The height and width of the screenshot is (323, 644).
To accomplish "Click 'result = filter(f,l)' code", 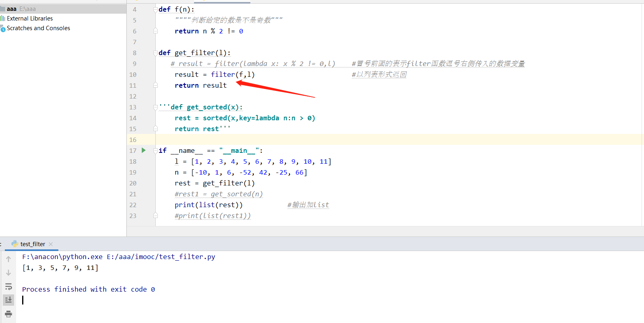I will [x=215, y=74].
